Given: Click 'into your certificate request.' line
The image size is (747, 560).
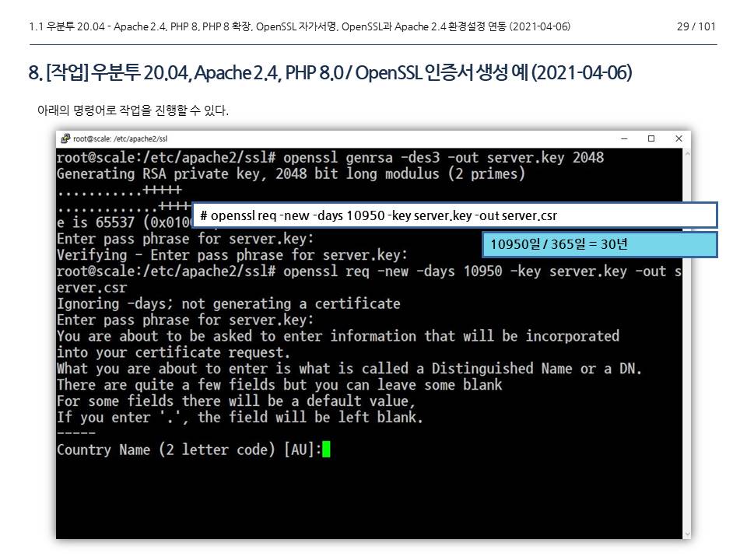Looking at the screenshot, I should pos(174,352).
